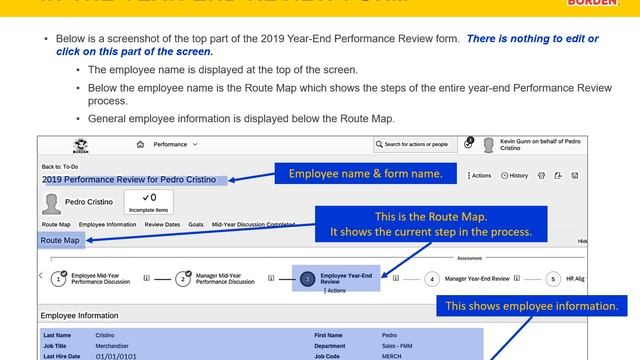640x360 pixels.
Task: Open info icon for Manager Mid-Year Discussion step
Action: pyautogui.click(x=271, y=278)
